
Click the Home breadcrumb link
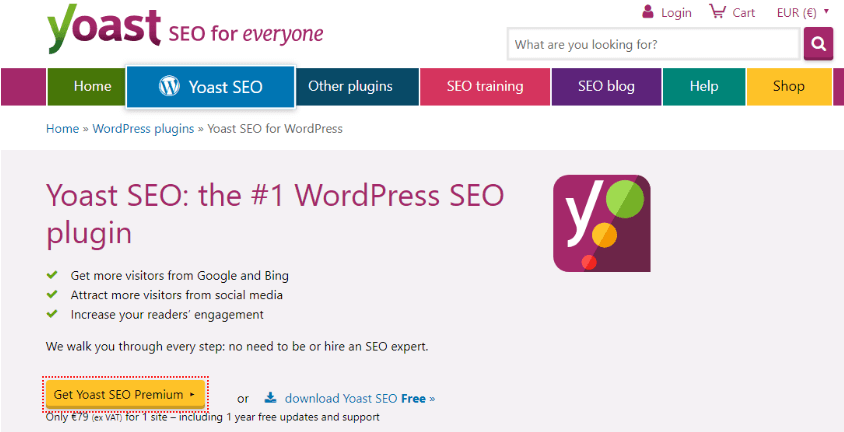62,129
